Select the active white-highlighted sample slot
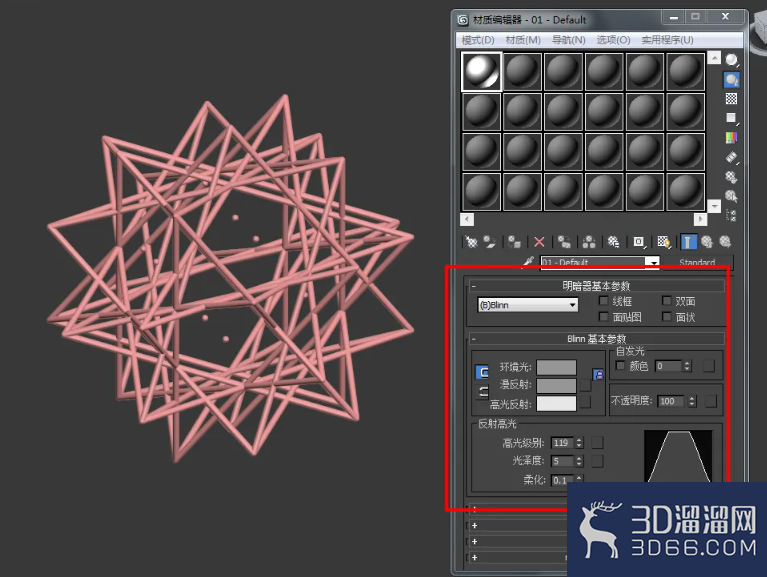 [481, 71]
